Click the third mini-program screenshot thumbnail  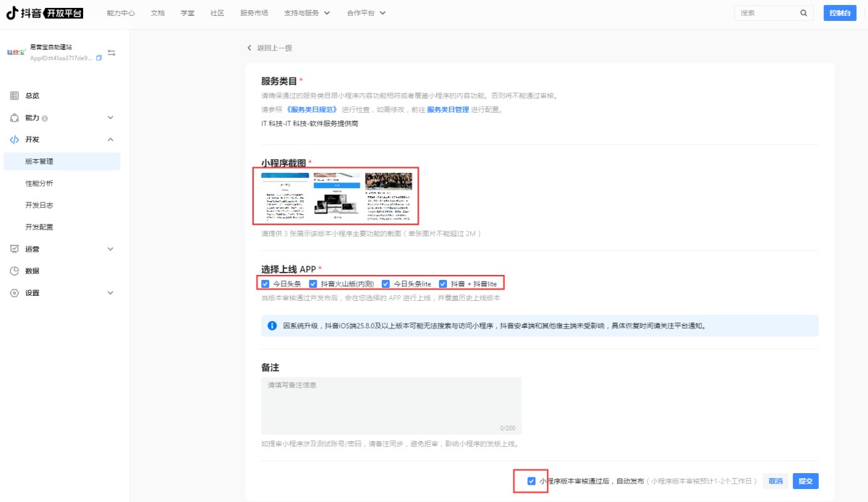[x=388, y=195]
